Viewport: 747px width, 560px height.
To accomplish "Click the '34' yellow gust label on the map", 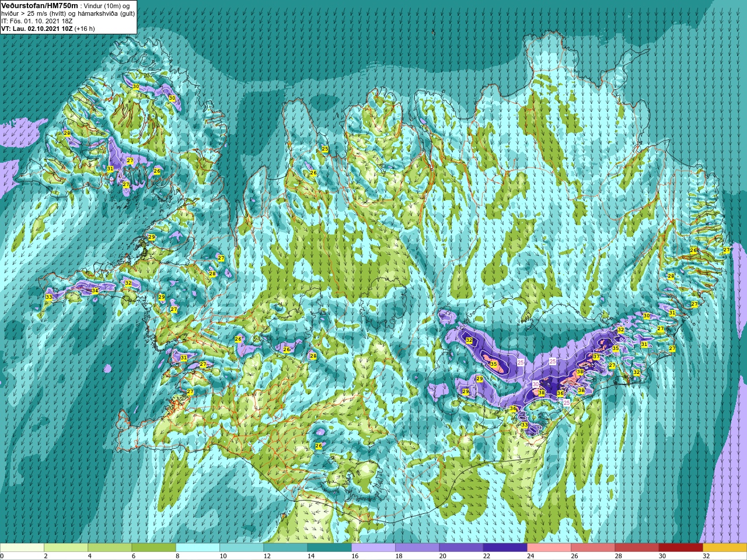I will 95,290.
